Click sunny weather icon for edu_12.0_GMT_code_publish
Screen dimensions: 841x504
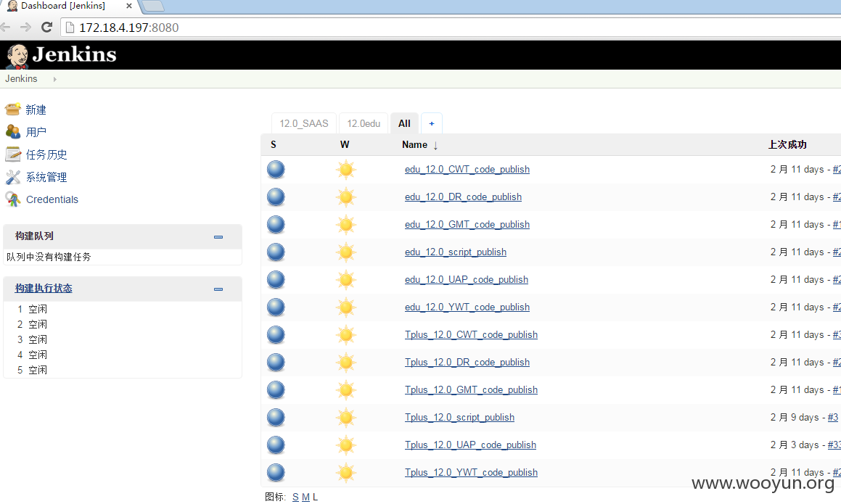[x=346, y=224]
